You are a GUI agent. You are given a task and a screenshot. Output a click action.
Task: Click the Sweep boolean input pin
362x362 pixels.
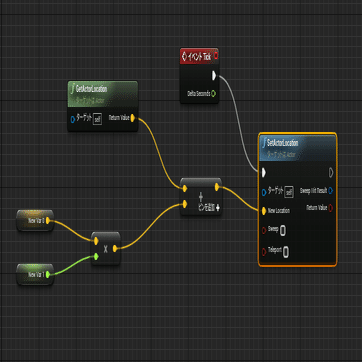(264, 230)
